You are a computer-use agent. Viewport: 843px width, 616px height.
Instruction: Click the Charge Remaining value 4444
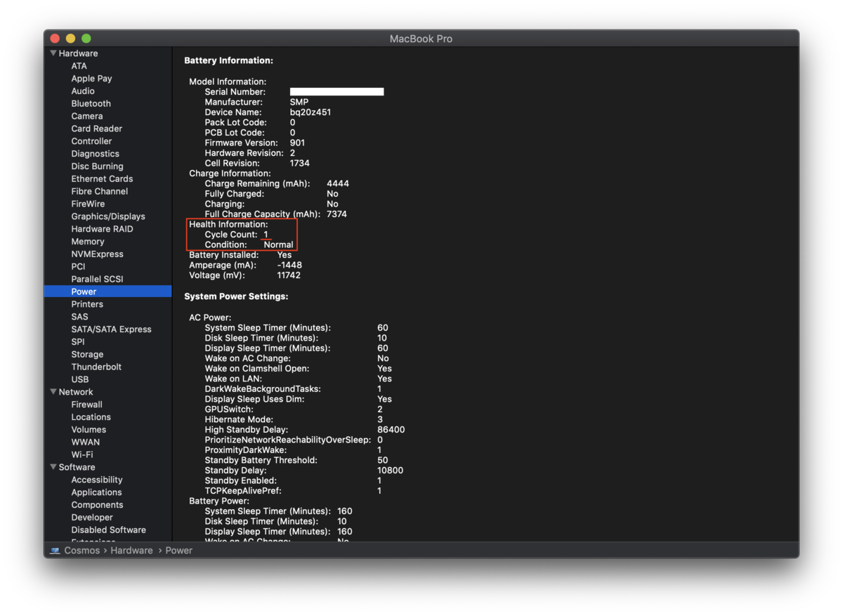pos(338,183)
